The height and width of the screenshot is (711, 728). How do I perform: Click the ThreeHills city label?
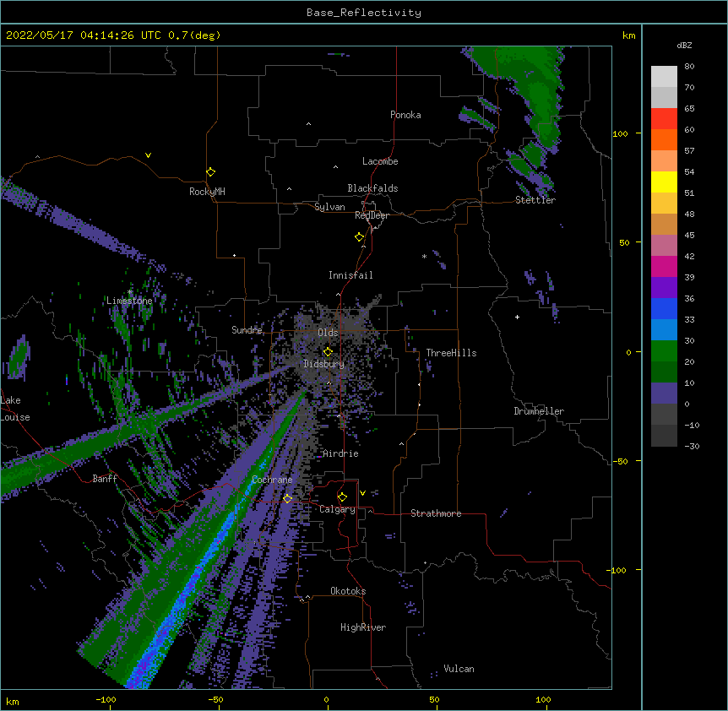[451, 353]
